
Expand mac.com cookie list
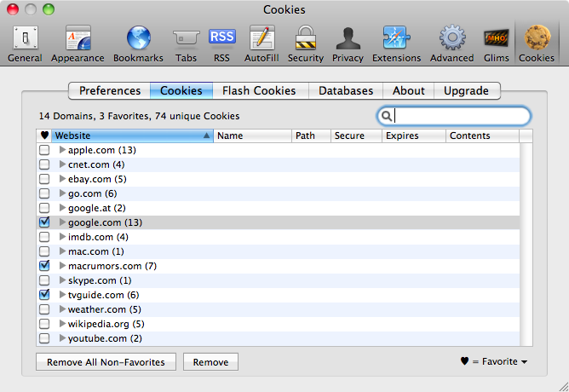pos(62,251)
